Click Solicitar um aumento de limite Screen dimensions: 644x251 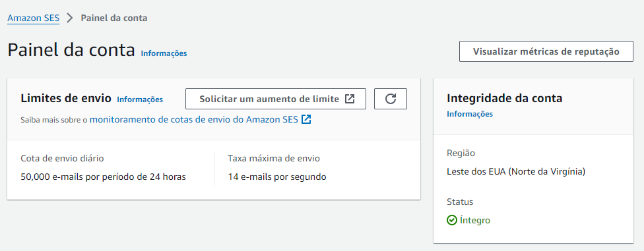coord(276,99)
